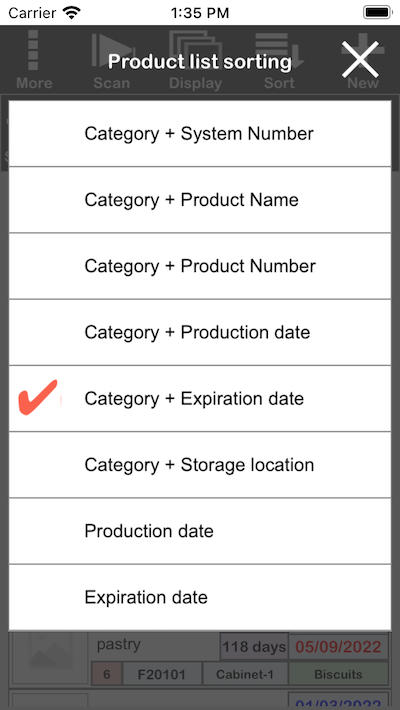
Task: Choose Category + Storage location sorting
Action: (200, 465)
